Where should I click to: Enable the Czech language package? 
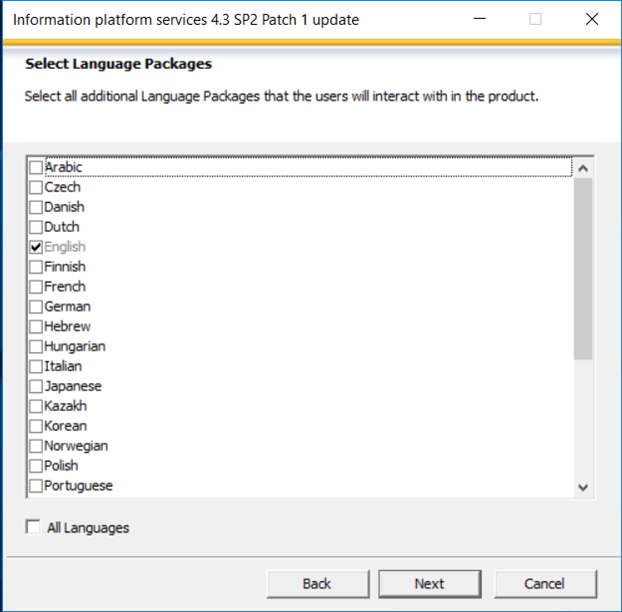pos(36,187)
